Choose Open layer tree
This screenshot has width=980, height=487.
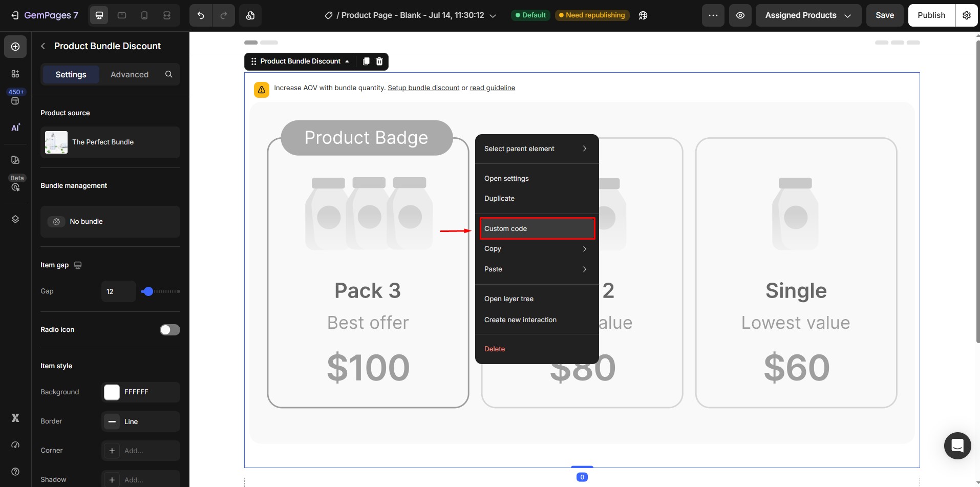(x=537, y=299)
